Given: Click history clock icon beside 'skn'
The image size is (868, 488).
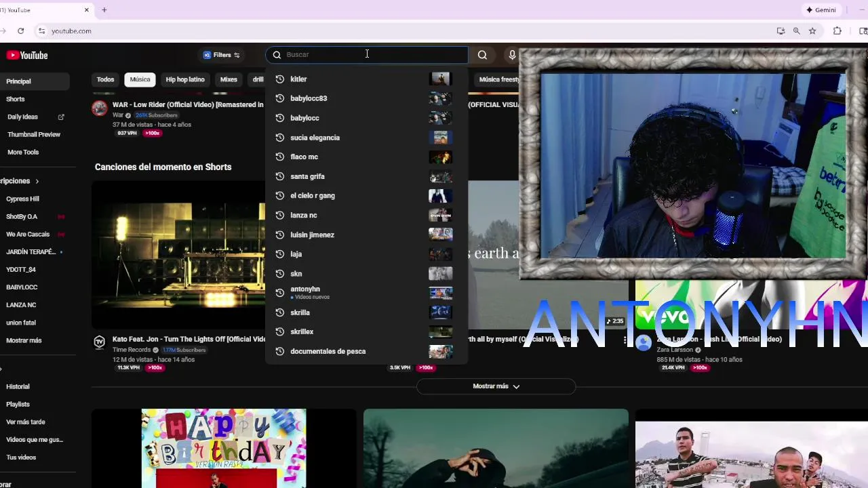Looking at the screenshot, I should tap(279, 273).
